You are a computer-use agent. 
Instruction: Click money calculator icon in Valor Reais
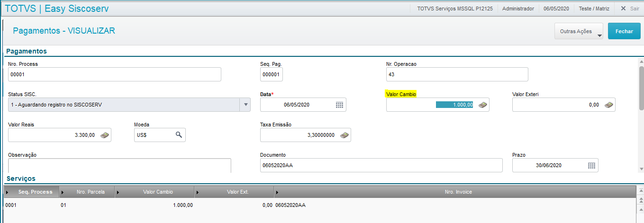point(104,135)
